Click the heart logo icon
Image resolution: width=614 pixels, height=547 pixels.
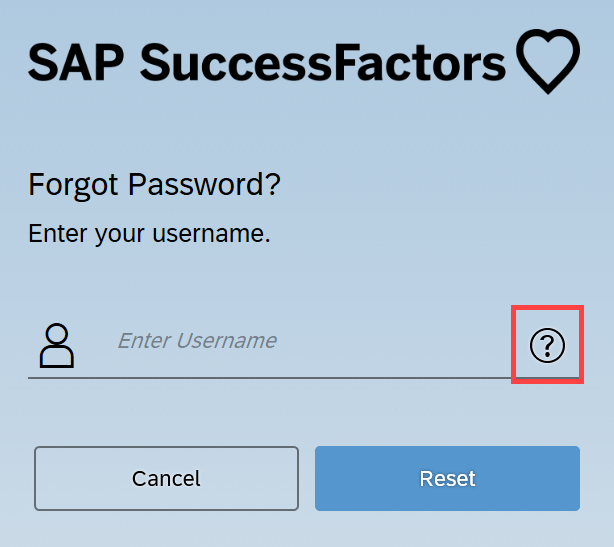(548, 61)
